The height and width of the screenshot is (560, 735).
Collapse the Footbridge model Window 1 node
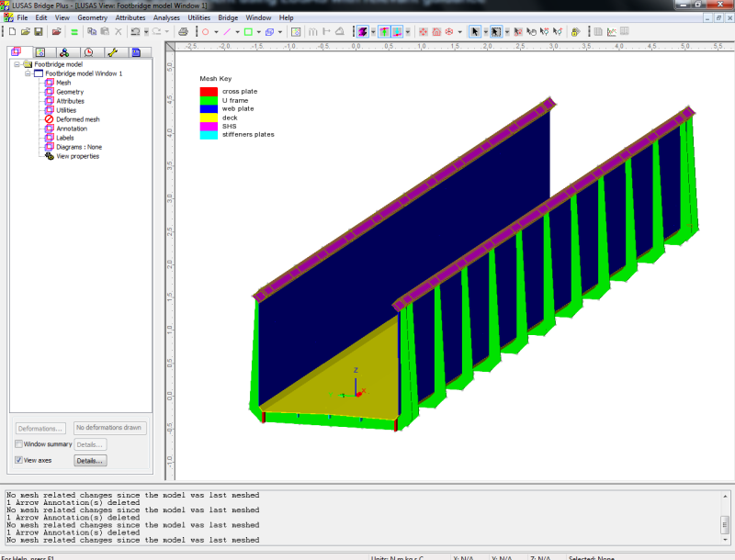point(28,73)
